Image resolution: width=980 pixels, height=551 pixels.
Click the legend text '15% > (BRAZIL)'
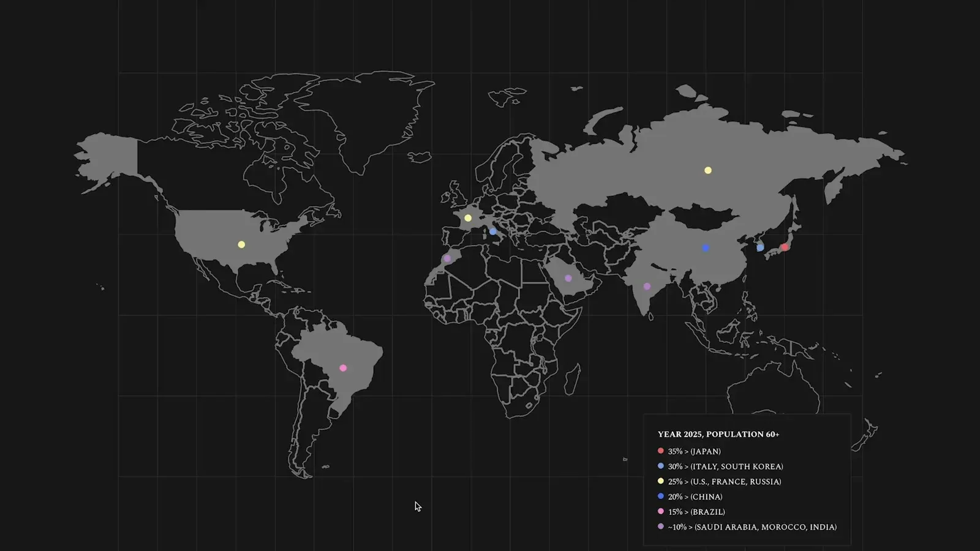[x=696, y=512]
